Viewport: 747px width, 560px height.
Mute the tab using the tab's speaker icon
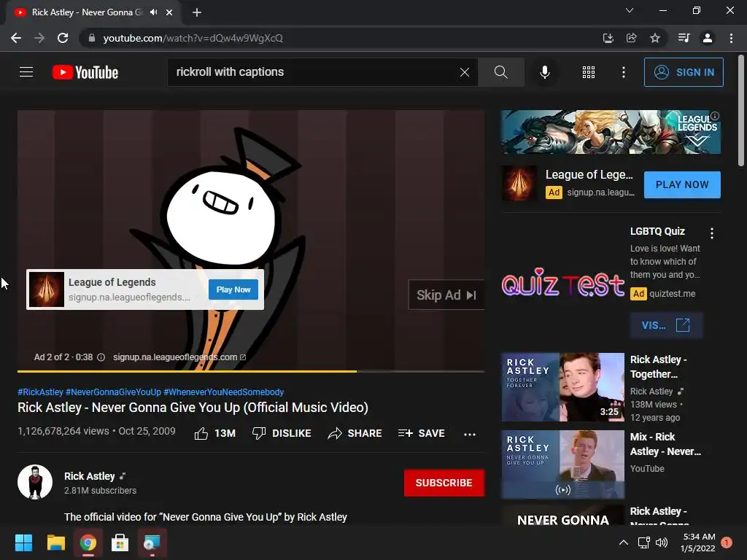pos(153,12)
